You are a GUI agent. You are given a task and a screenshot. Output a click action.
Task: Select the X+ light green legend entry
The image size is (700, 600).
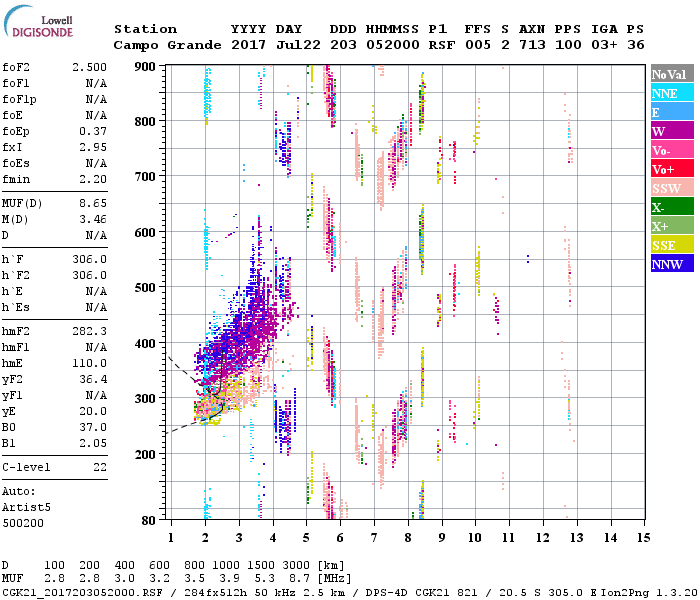pyautogui.click(x=671, y=226)
